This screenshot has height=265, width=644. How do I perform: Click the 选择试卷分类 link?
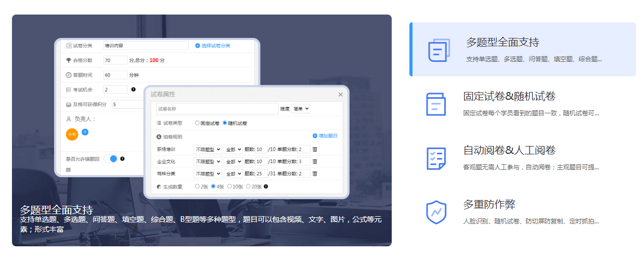coord(213,46)
